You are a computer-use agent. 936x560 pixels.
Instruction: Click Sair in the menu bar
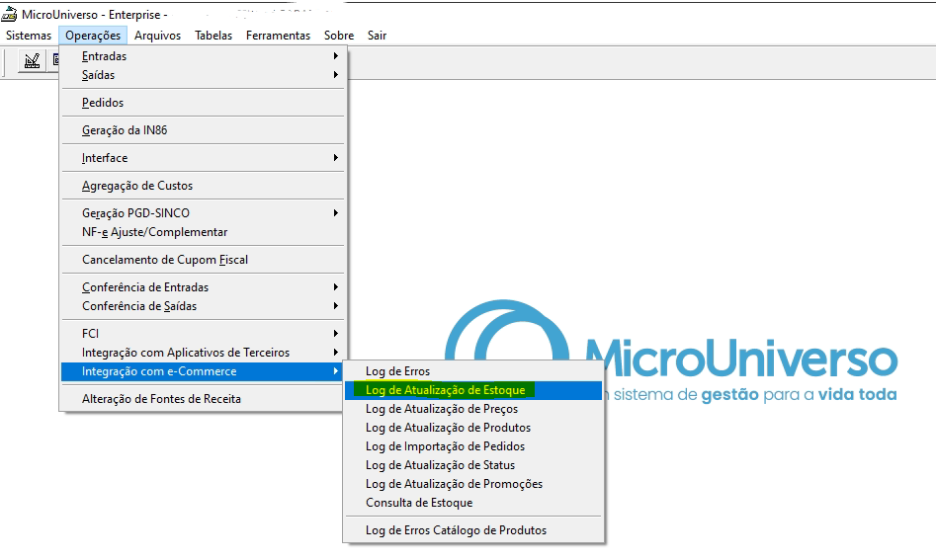(377, 36)
